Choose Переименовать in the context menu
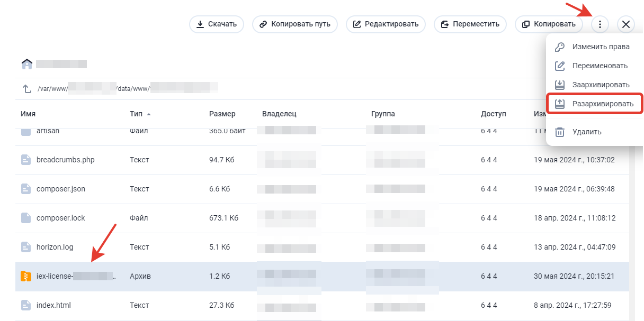This screenshot has width=644, height=321. tap(600, 66)
